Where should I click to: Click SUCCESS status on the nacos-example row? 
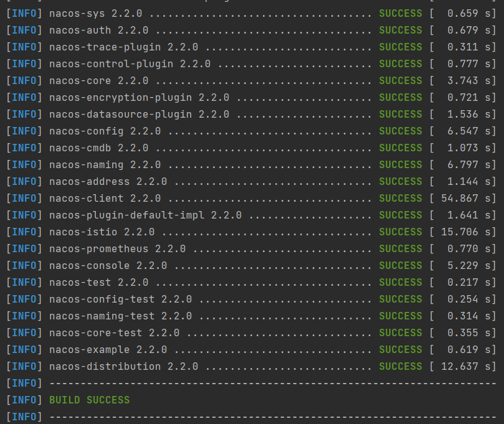point(401,350)
